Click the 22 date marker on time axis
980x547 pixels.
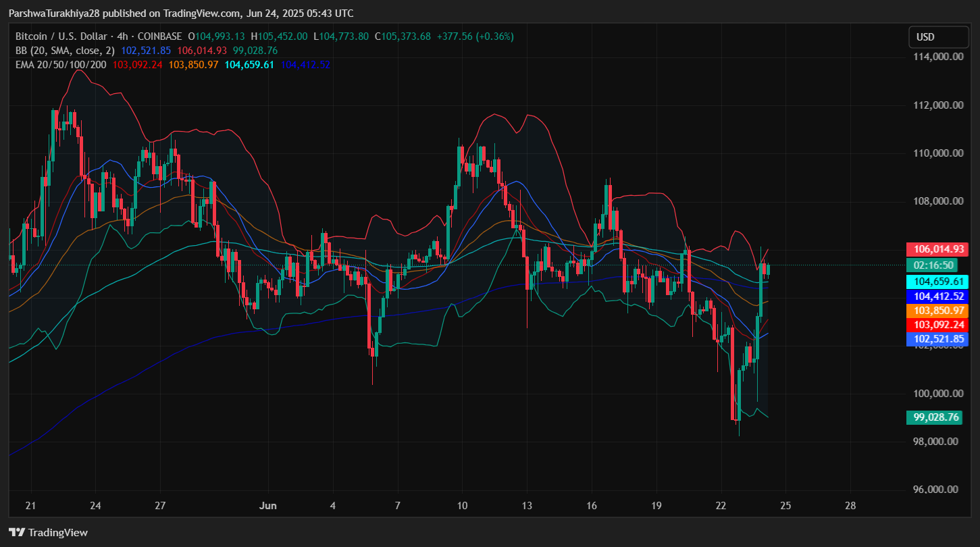click(721, 505)
